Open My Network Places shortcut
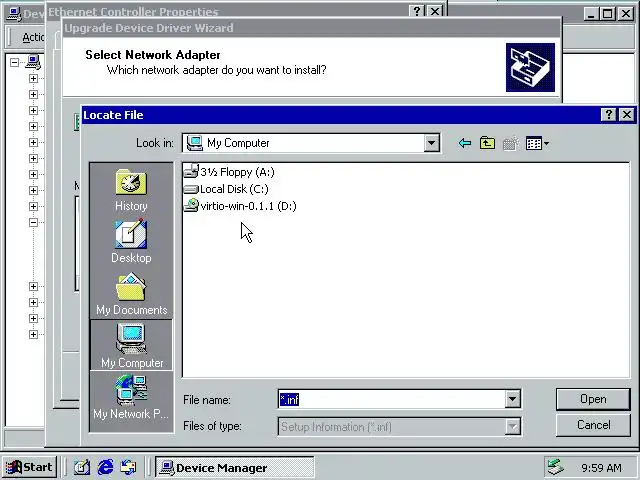 pyautogui.click(x=131, y=398)
